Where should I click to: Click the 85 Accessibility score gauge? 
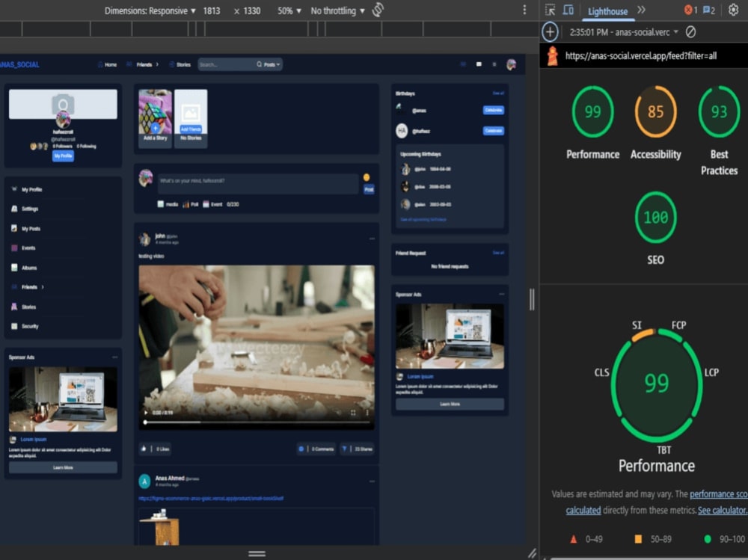655,111
